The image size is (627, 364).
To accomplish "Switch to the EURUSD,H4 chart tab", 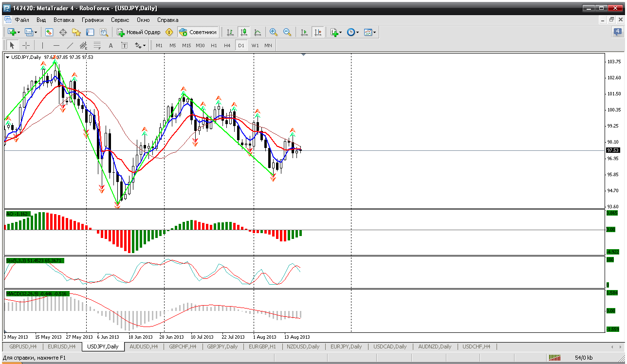I will coord(61,346).
